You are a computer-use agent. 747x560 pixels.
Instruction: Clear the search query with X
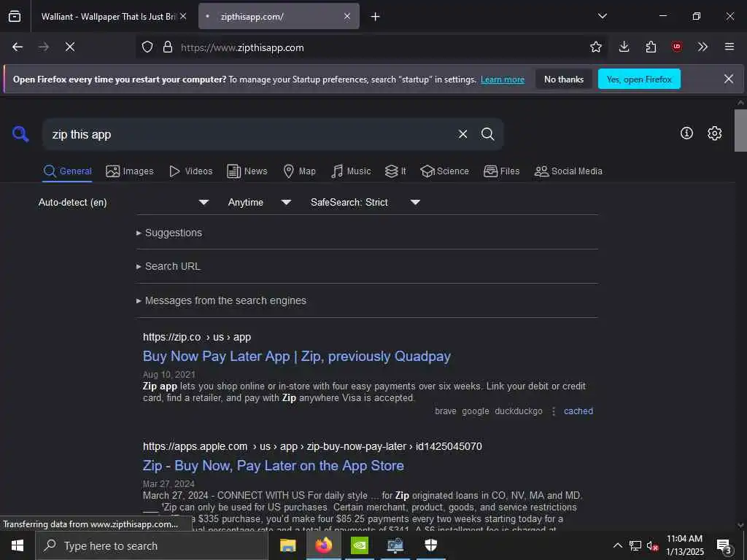tap(462, 134)
